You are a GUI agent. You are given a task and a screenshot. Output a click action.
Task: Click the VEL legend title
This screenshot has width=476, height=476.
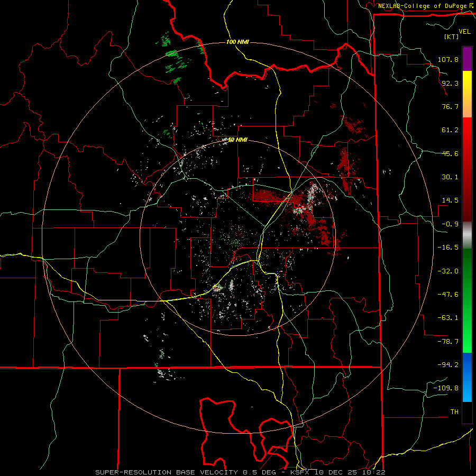464,32
